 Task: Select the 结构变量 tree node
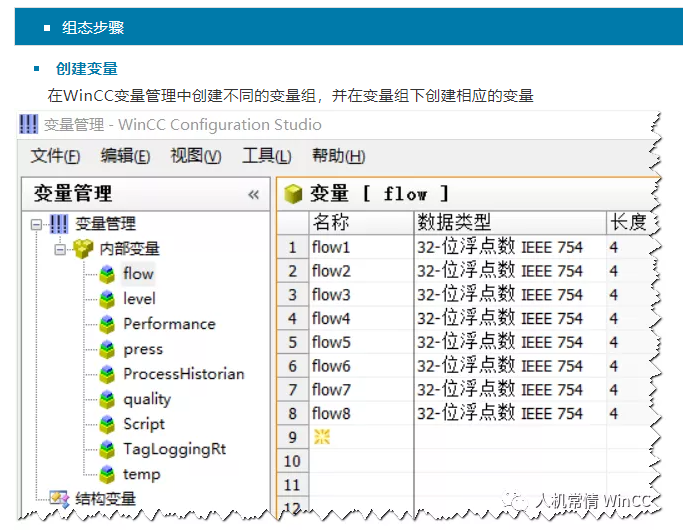coord(105,498)
